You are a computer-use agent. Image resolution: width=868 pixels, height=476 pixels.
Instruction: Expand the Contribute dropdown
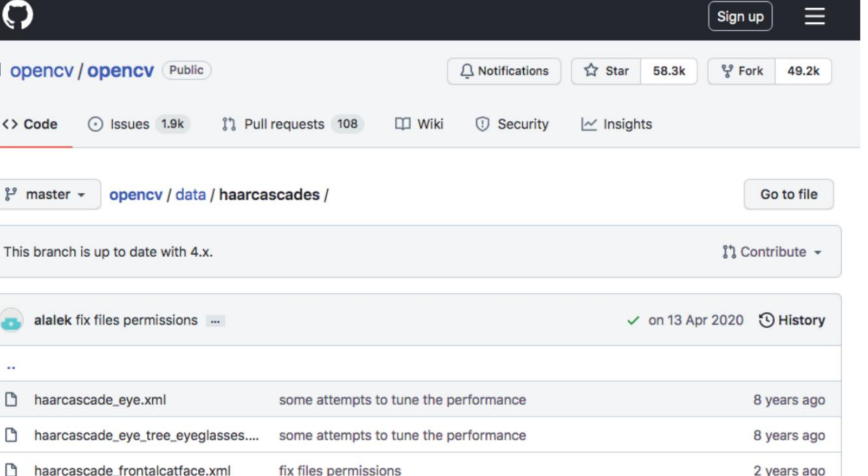point(772,252)
